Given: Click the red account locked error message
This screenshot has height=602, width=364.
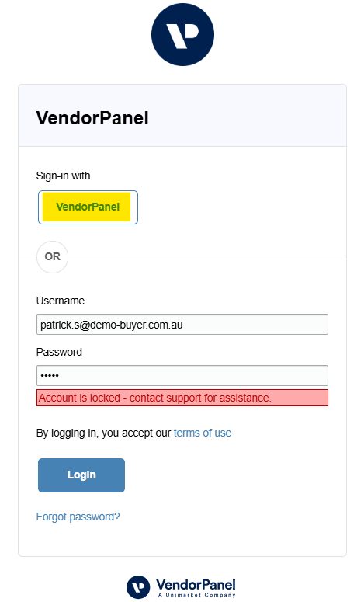Looking at the screenshot, I should tap(182, 398).
